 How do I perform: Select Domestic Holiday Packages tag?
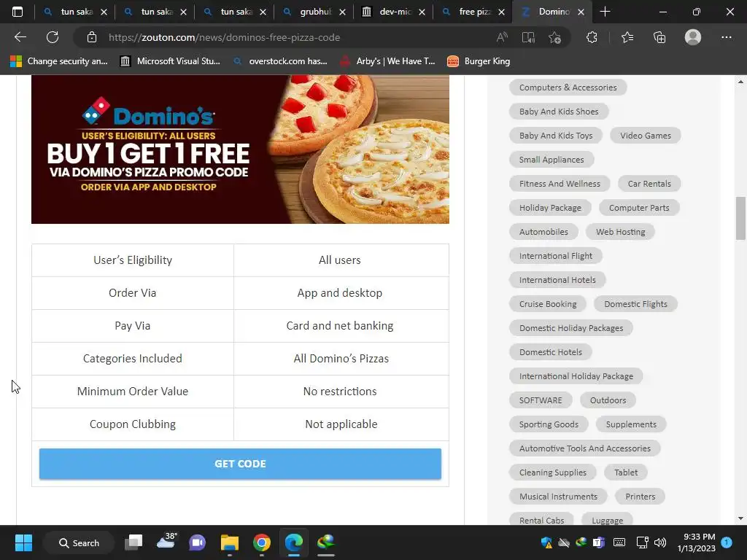tap(571, 328)
